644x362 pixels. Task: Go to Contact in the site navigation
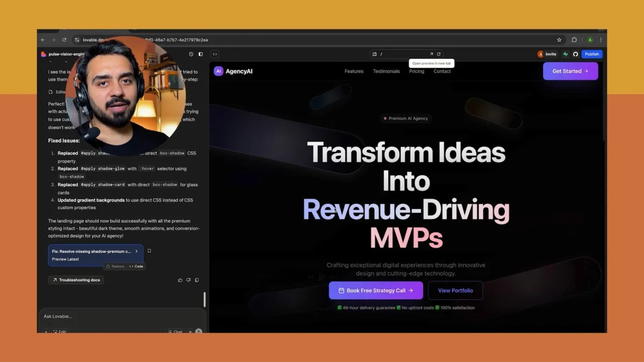tap(442, 71)
